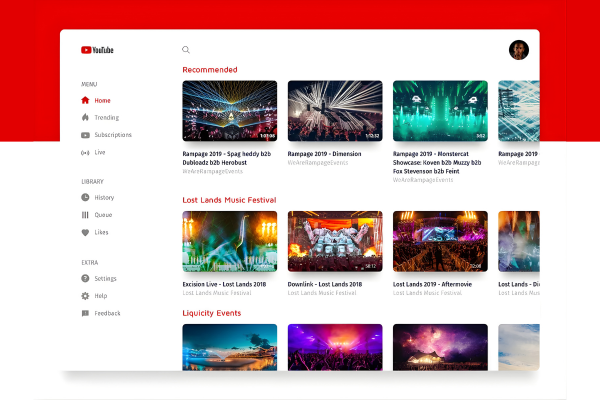This screenshot has width=600, height=400.
Task: Open the night-sky tent Liquicity thumbnail
Action: tap(440, 347)
